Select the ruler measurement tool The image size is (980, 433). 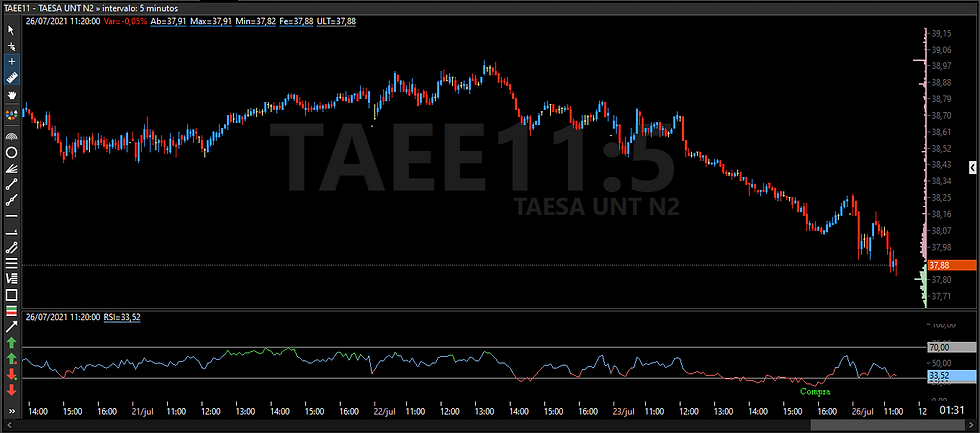pos(11,77)
